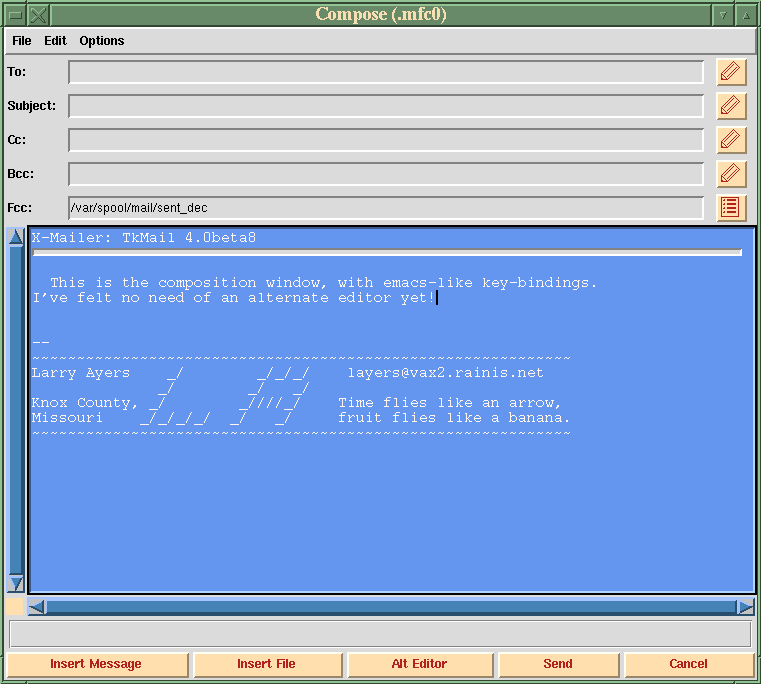
Task: Click the pencil icon beside the Cc field
Action: click(x=731, y=140)
